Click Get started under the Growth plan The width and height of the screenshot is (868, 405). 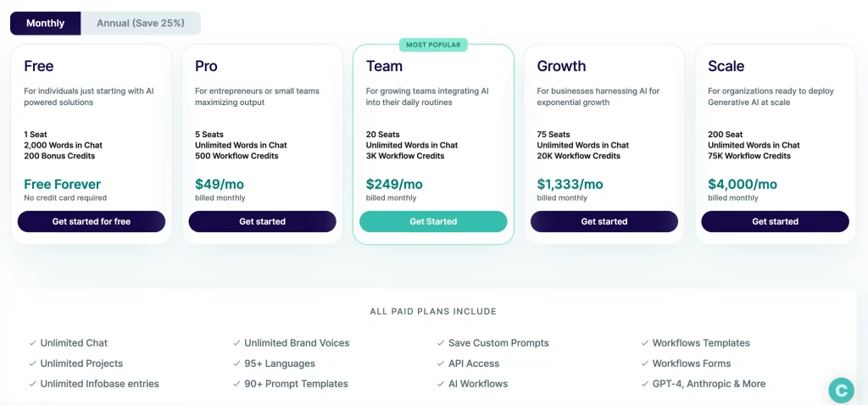[604, 221]
